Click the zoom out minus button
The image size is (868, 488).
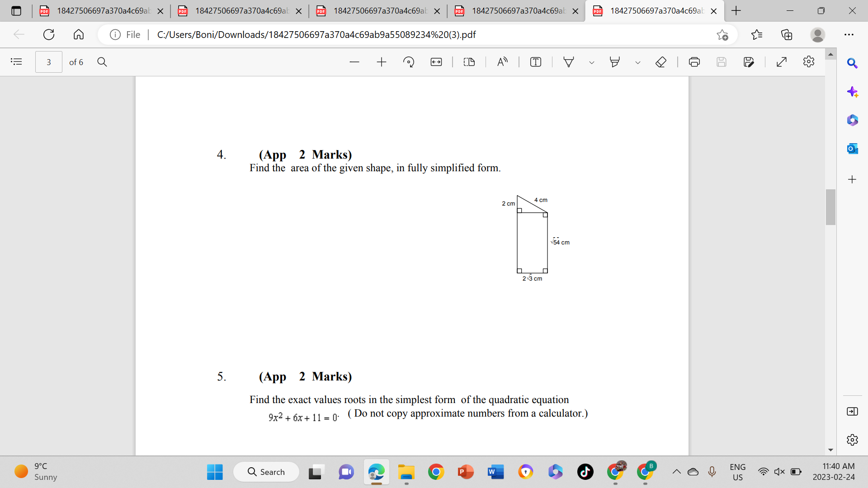[354, 62]
